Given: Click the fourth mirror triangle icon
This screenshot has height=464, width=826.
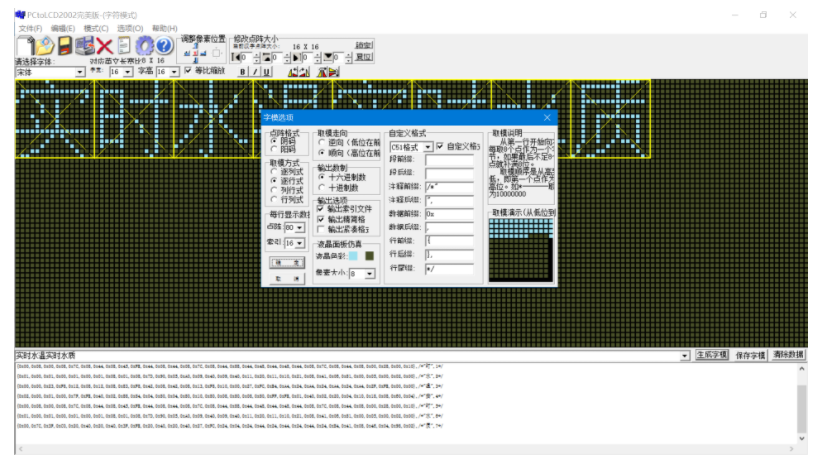Looking at the screenshot, I should coord(333,72).
